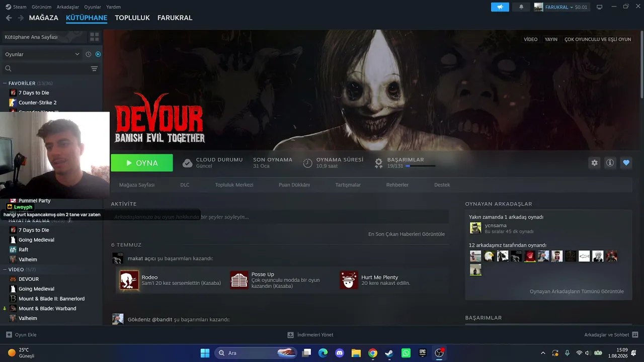The height and width of the screenshot is (362, 644).
Task: Open the blue megaphone announcements button
Action: pos(500,7)
